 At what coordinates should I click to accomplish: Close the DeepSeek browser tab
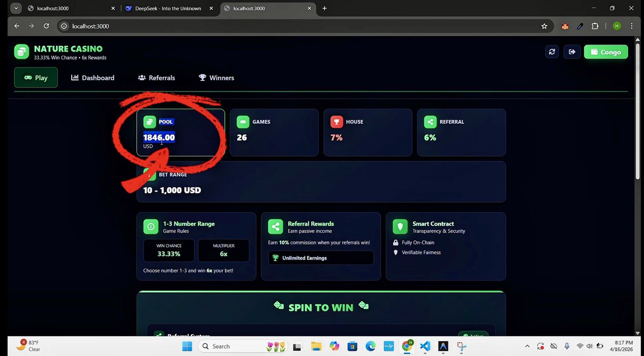pyautogui.click(x=211, y=9)
